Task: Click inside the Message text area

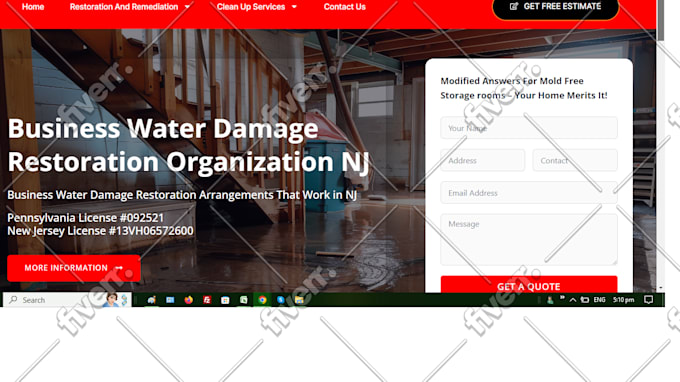Action: [529, 239]
